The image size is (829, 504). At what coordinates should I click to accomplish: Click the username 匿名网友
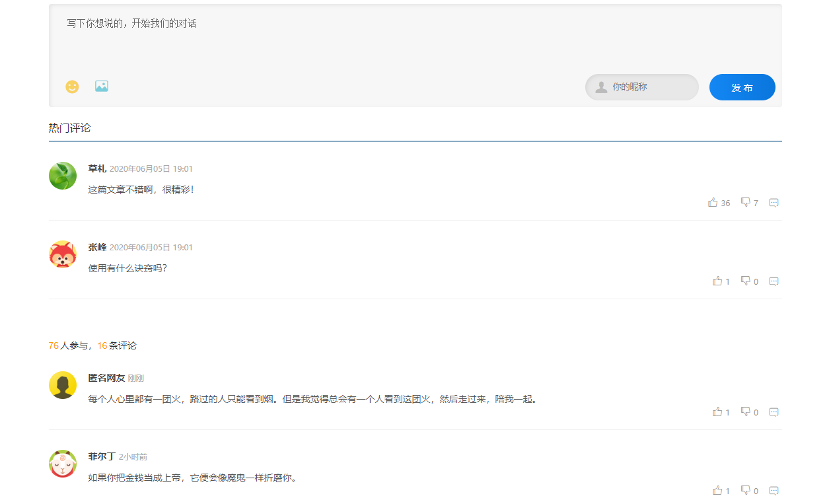coord(106,378)
